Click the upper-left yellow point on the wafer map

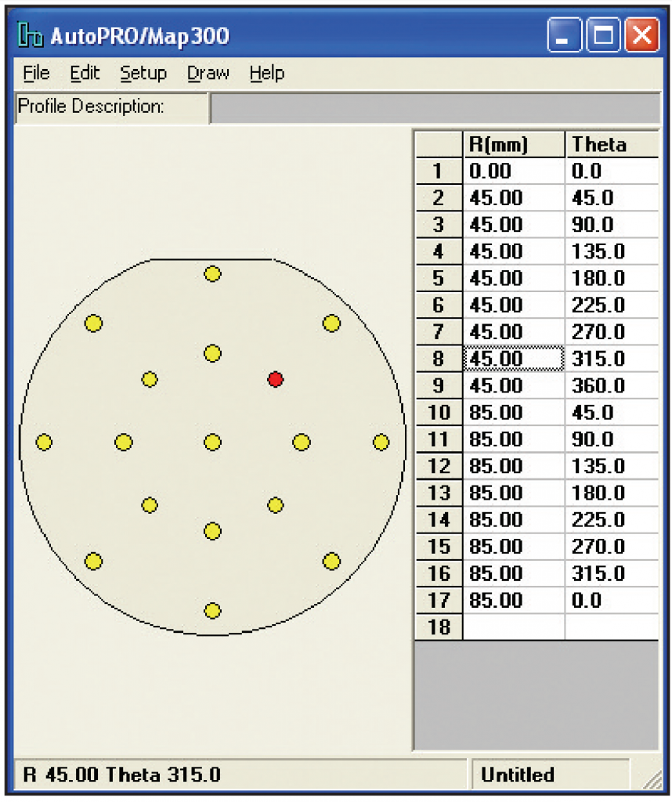pos(93,323)
